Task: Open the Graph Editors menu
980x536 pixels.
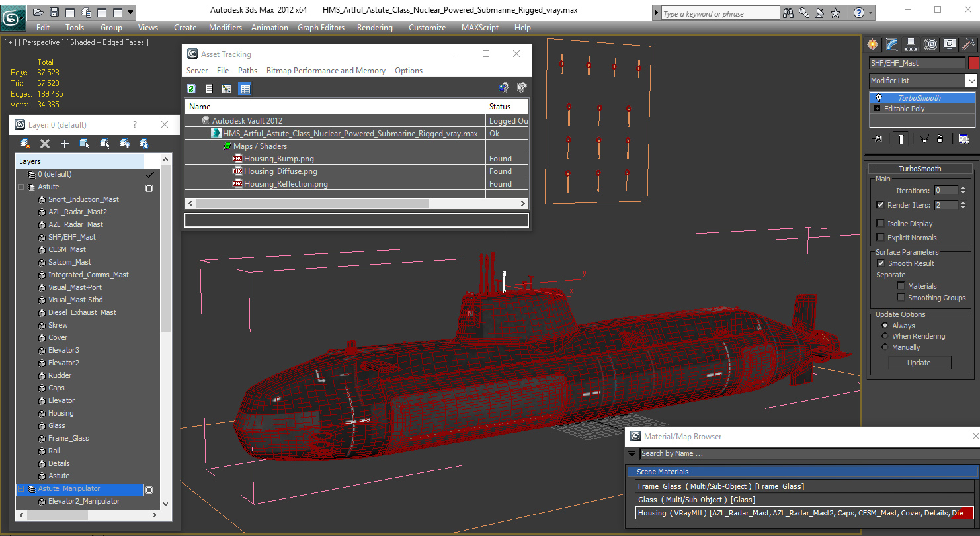Action: pos(321,28)
